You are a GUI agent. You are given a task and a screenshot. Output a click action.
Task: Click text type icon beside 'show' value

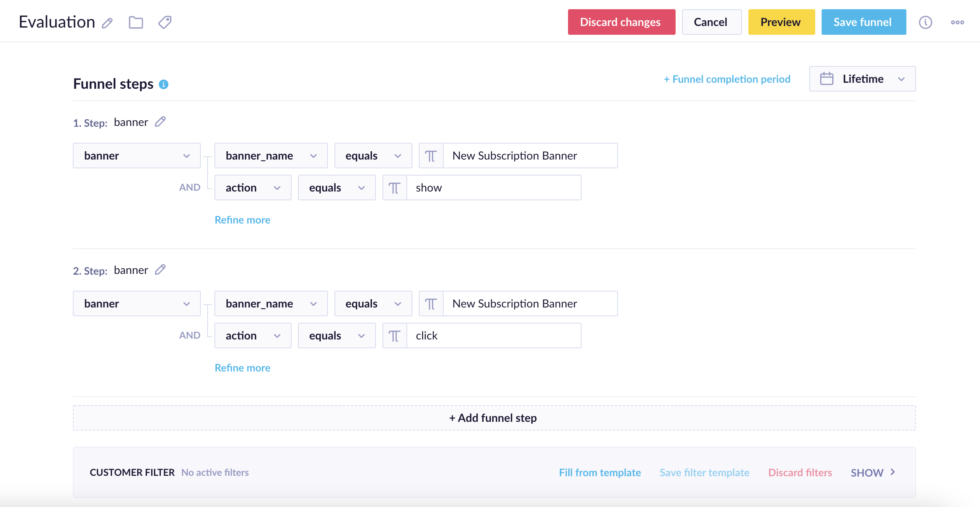click(x=394, y=188)
